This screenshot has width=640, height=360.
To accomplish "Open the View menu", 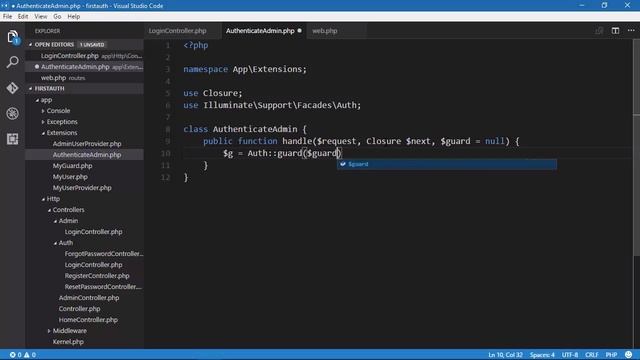I will pos(40,17).
